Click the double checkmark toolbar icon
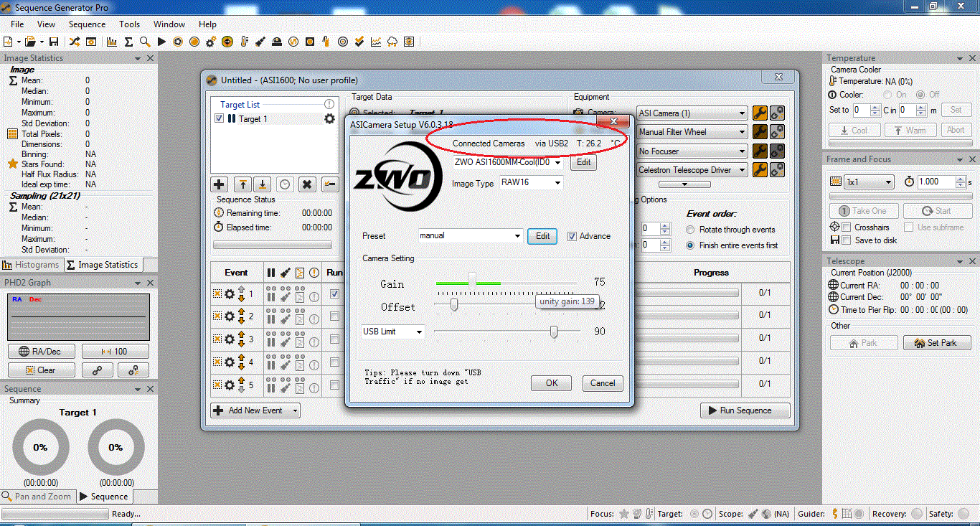Viewport: 980px width, 526px height. (x=359, y=42)
